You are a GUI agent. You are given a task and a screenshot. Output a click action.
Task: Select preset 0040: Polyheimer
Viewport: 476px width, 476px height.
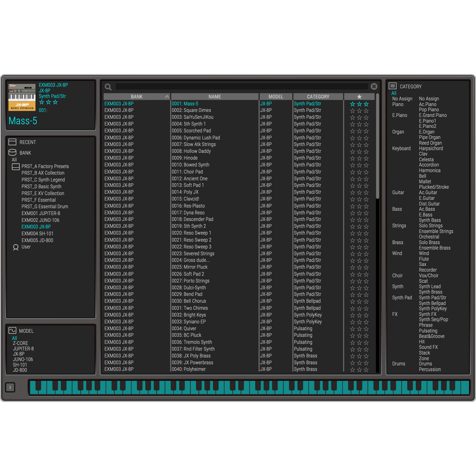point(189,369)
